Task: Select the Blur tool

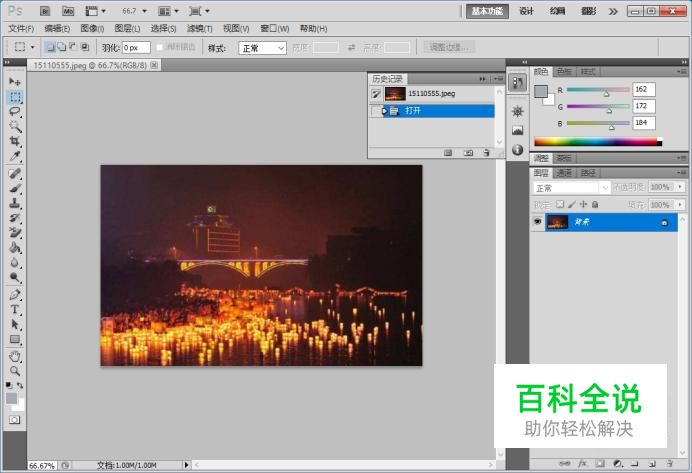Action: point(15,263)
